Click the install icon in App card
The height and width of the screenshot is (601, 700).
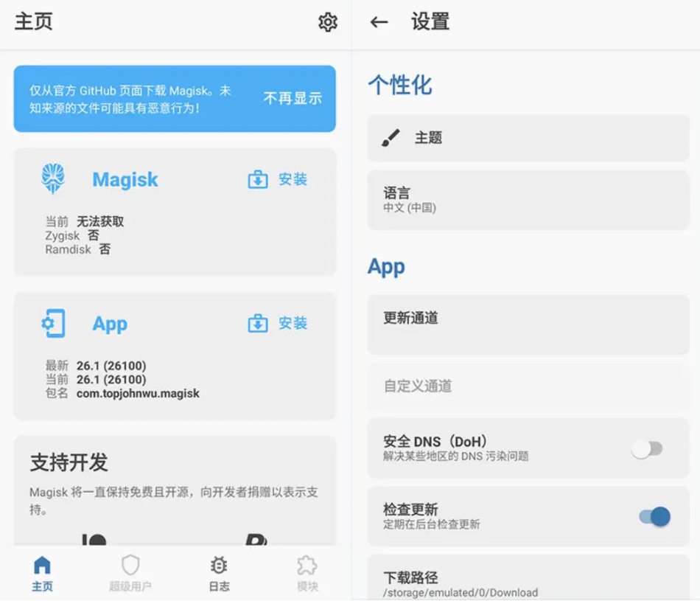pyautogui.click(x=258, y=323)
